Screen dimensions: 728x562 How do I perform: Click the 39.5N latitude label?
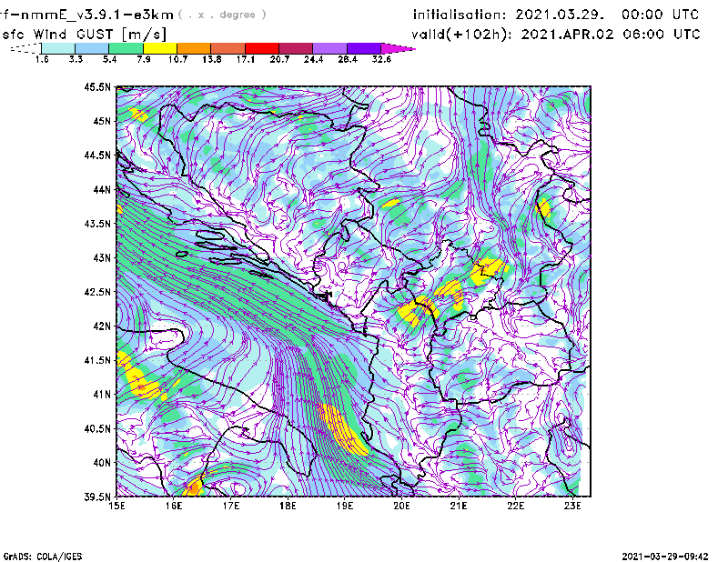coord(97,497)
